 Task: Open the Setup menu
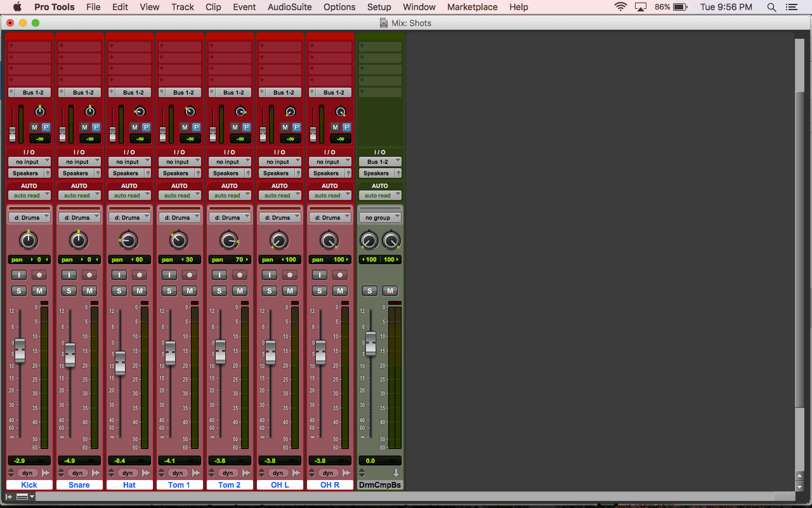379,7
